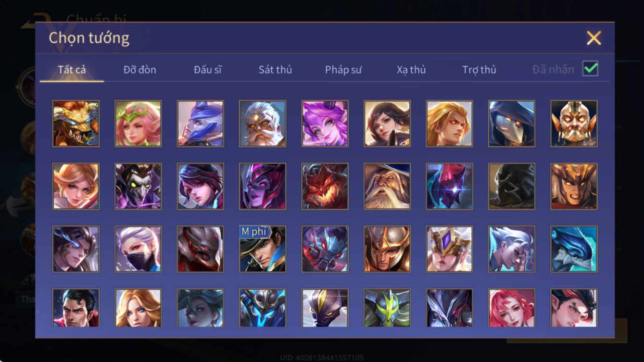Select the purple-haired girl hero portrait
Image resolution: width=644 pixels, height=362 pixels.
[x=325, y=124]
